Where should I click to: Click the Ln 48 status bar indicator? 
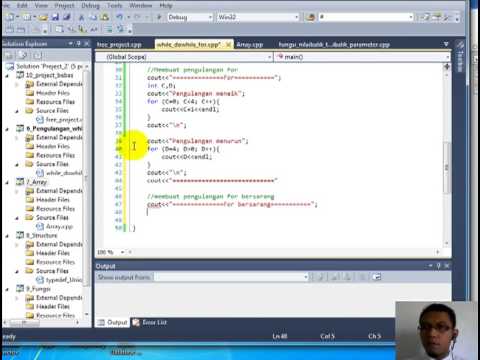(x=279, y=336)
